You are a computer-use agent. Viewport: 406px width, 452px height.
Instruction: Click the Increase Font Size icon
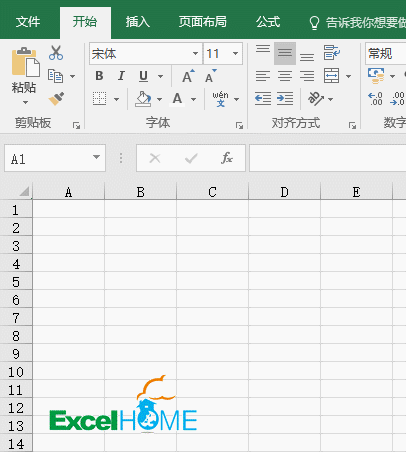click(x=188, y=76)
